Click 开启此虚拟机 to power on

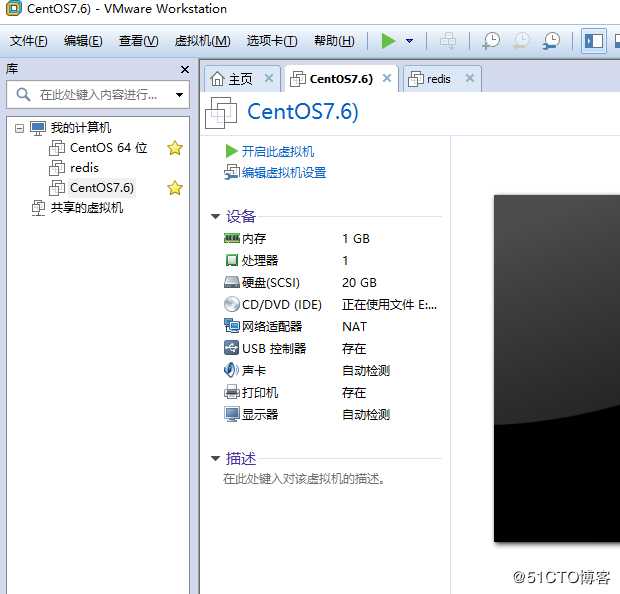[278, 151]
